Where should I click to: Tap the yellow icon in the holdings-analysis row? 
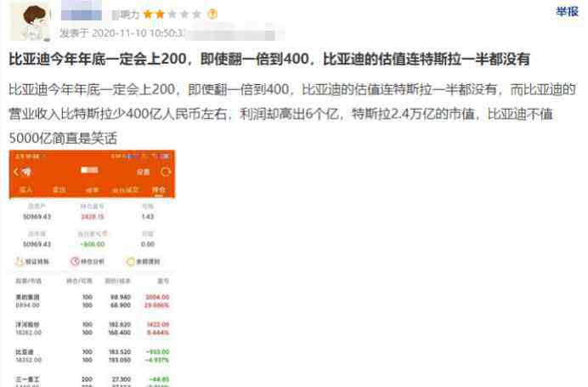(x=130, y=262)
